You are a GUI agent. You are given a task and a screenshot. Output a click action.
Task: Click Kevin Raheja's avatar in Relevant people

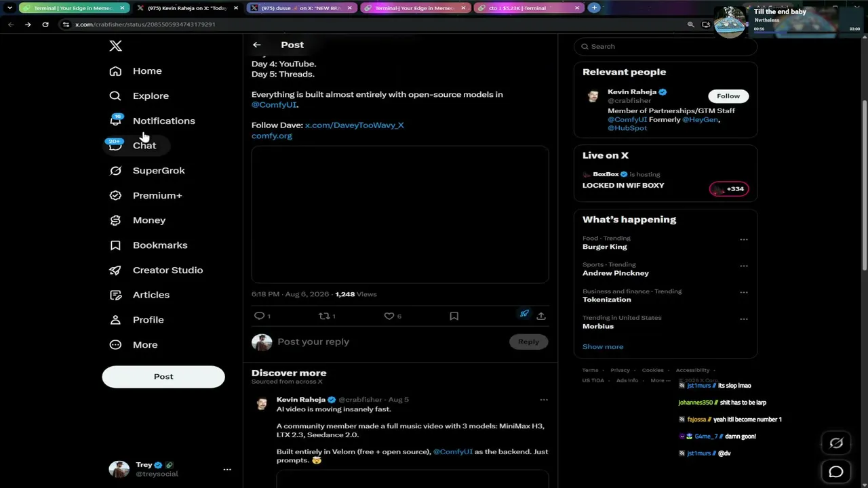click(x=593, y=96)
